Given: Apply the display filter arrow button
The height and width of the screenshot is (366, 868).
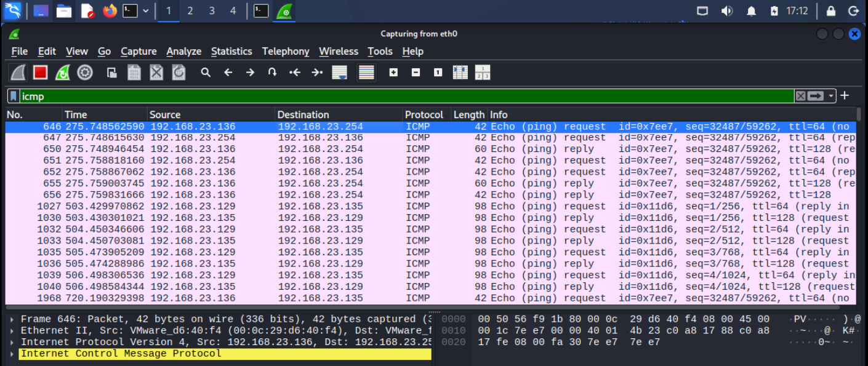Looking at the screenshot, I should click(x=816, y=96).
